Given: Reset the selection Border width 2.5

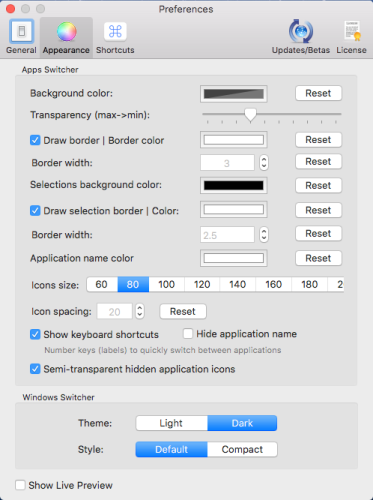Looking at the screenshot, I should 318,234.
